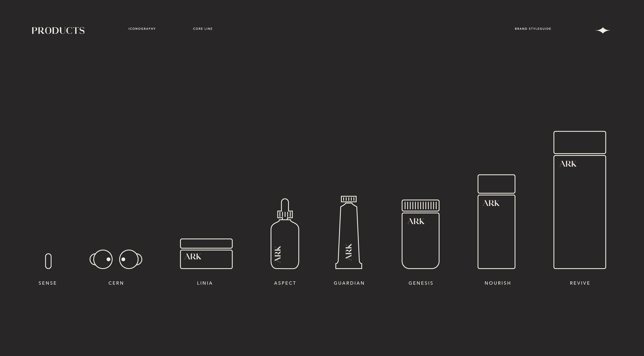Open the Core Line header item
This screenshot has height=356, width=644.
[203, 29]
